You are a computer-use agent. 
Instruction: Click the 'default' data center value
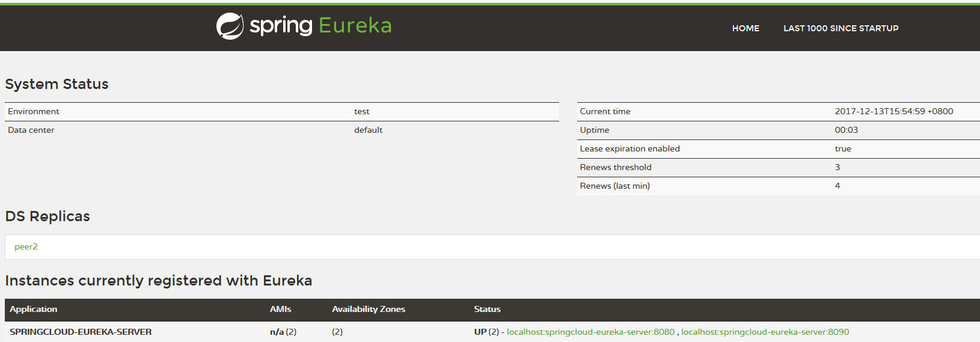click(368, 130)
